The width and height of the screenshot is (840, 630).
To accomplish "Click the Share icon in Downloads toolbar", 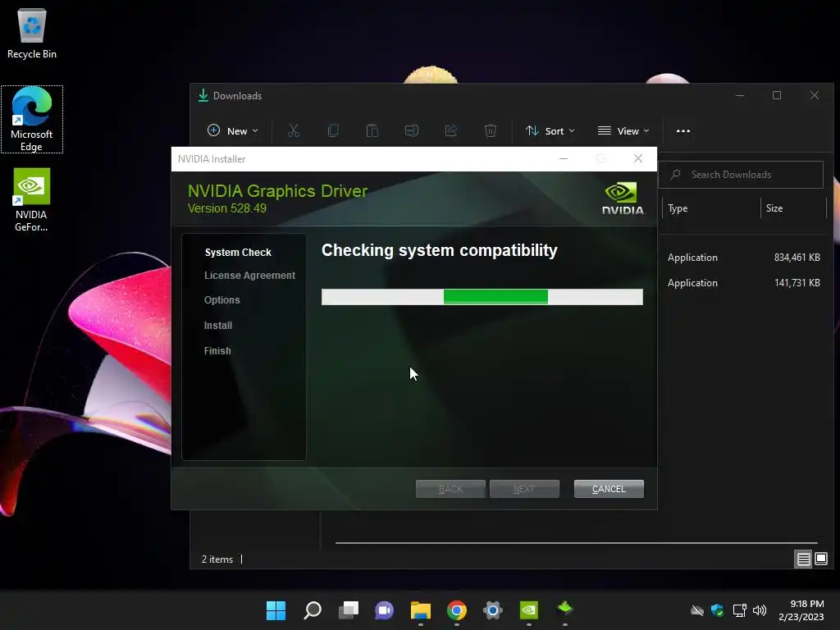I will point(451,130).
